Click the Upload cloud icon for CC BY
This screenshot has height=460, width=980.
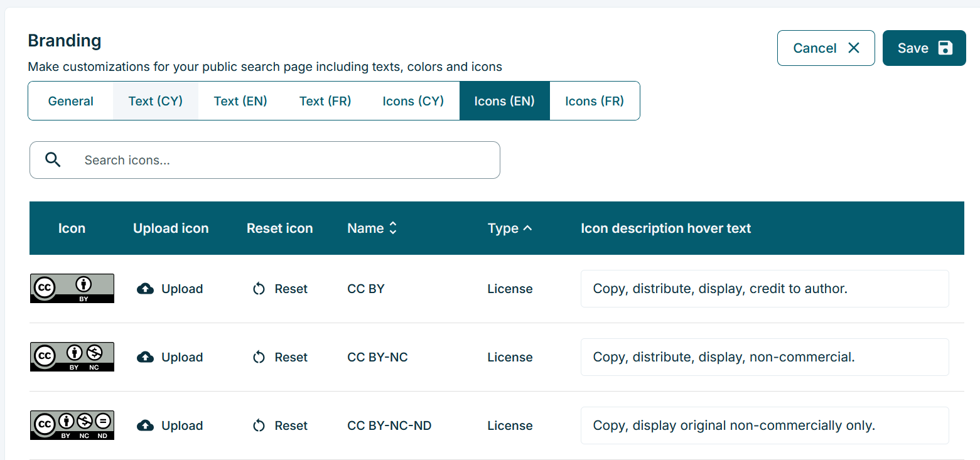click(145, 288)
